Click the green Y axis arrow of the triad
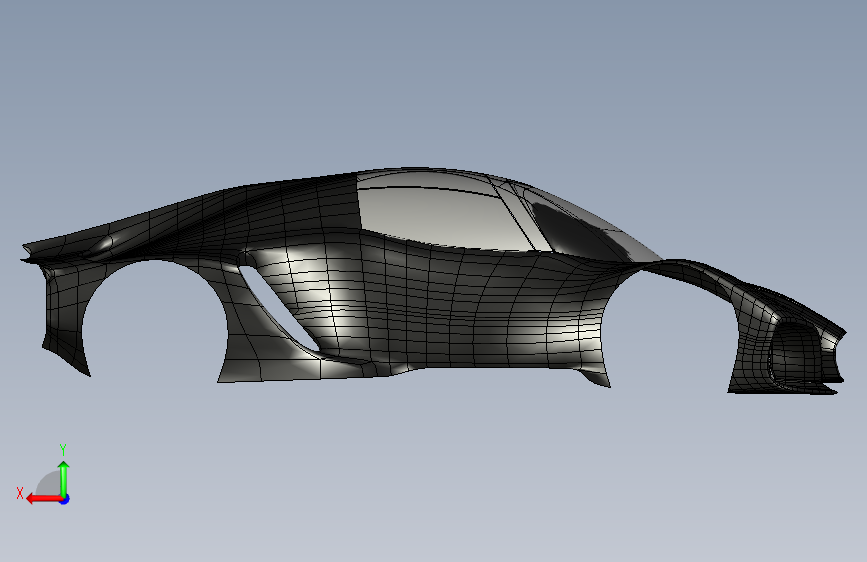The width and height of the screenshot is (867, 562). tap(64, 478)
